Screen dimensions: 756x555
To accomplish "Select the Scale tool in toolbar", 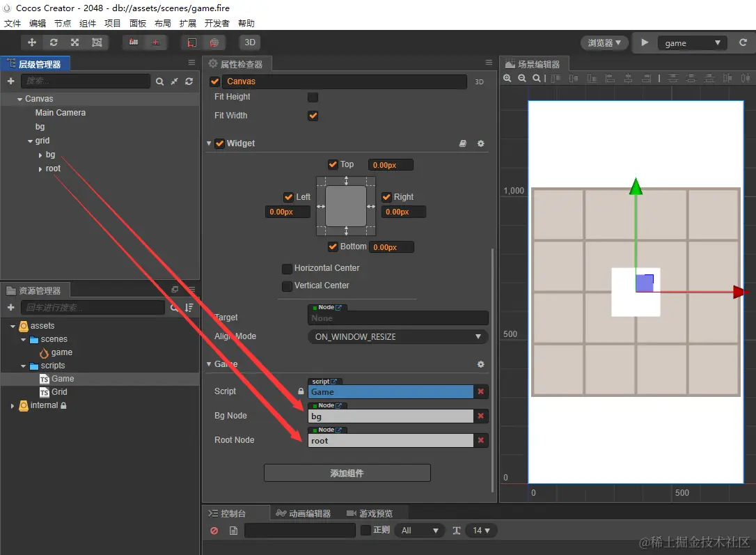I will pos(74,42).
